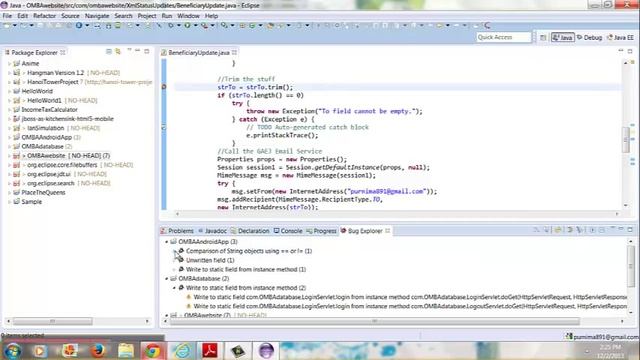Switch to the Debug perspective
Viewport: 640px width, 360px height.
click(589, 38)
